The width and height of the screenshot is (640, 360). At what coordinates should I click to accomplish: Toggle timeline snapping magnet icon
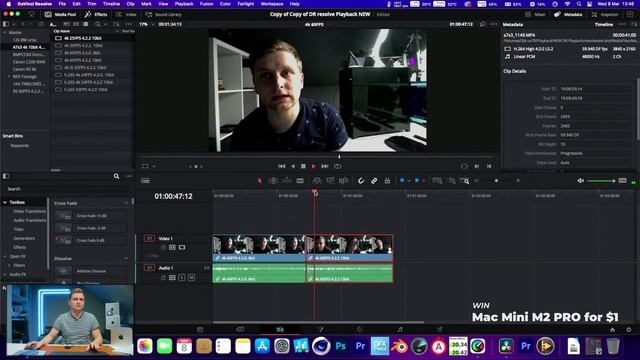(x=361, y=180)
